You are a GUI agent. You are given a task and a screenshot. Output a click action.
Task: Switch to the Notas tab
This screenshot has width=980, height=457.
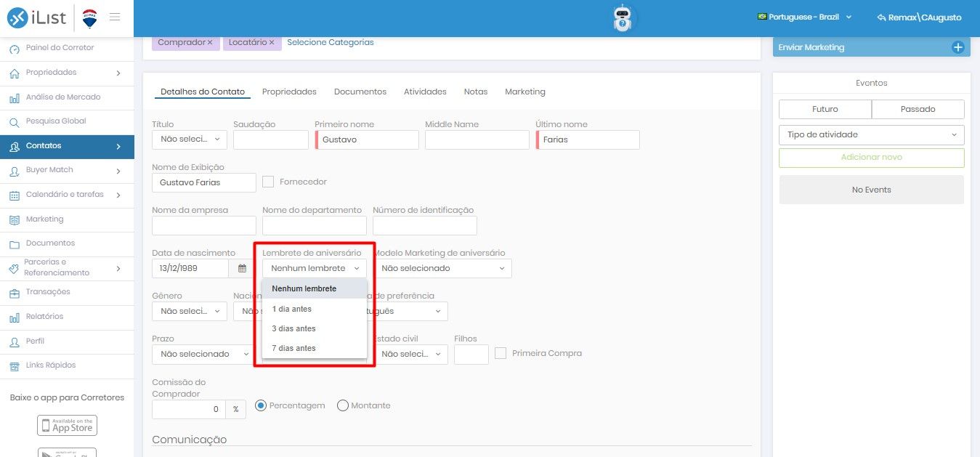coord(476,92)
